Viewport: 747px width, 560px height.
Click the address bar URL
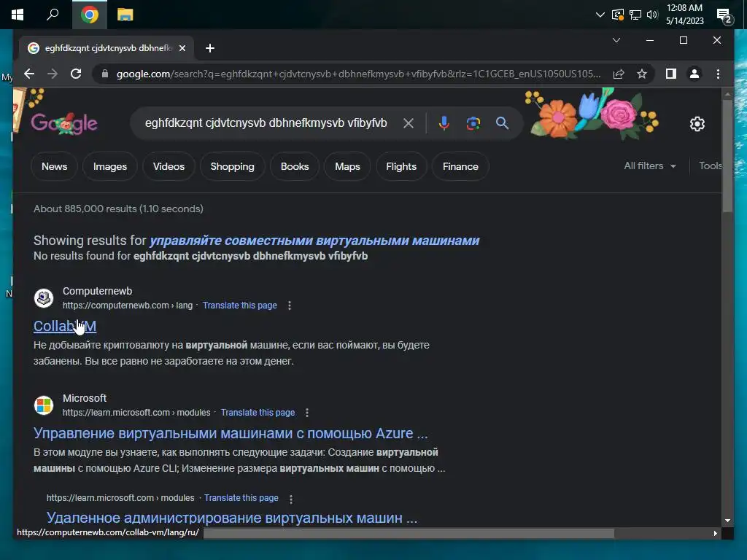(358, 74)
